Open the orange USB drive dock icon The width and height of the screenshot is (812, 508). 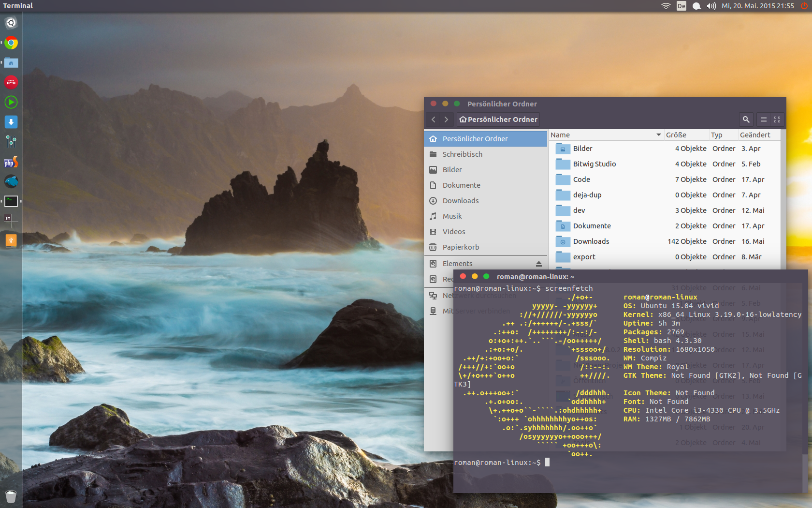pyautogui.click(x=11, y=240)
